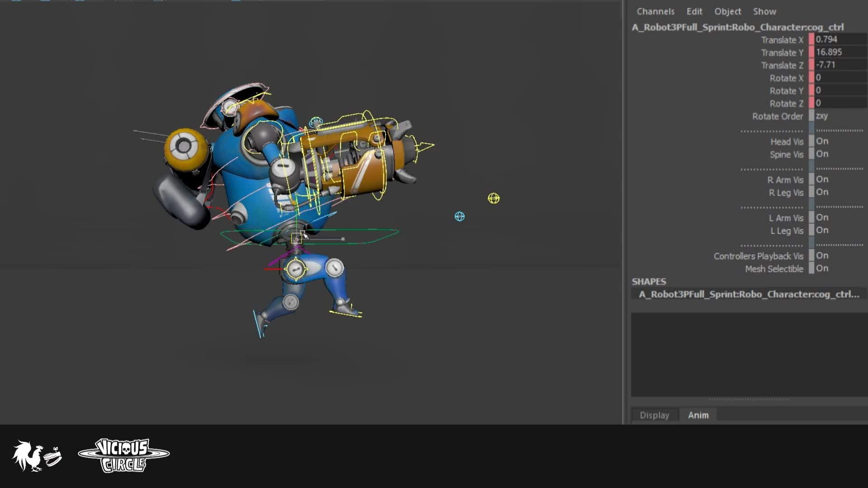
Task: Open the Channels menu
Action: pos(655,11)
